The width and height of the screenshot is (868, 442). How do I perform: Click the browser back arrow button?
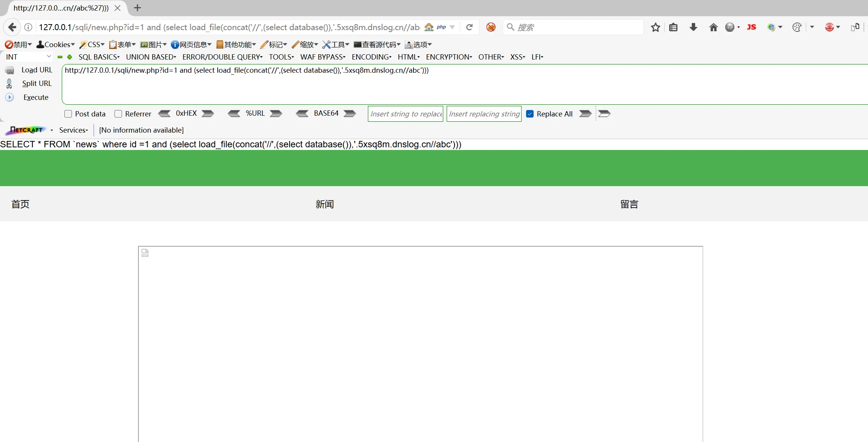coord(12,27)
